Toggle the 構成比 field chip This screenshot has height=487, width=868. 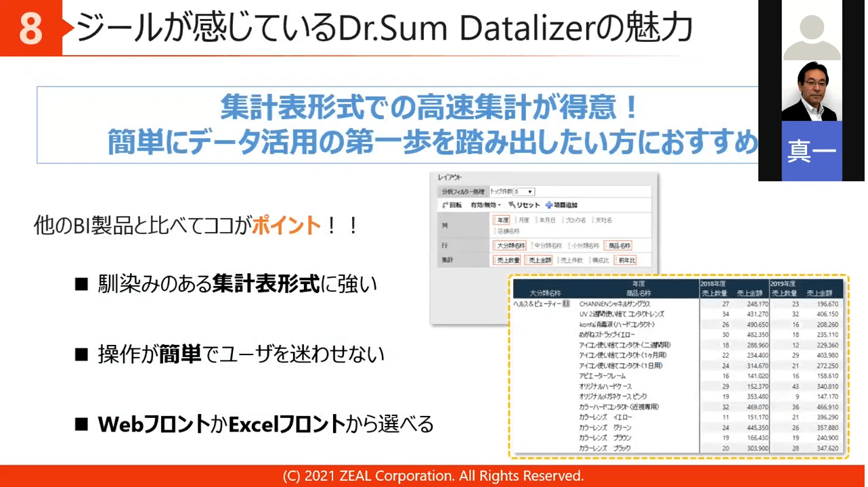pos(599,260)
